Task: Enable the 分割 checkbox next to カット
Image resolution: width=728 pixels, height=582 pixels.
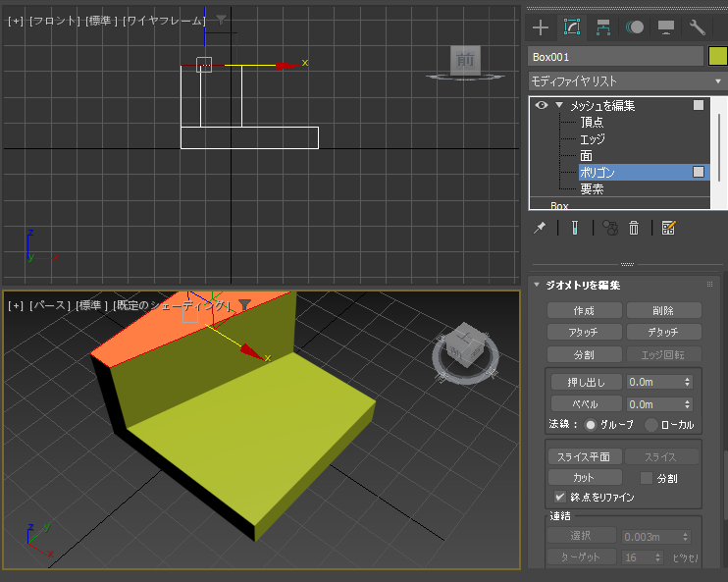Action: click(x=647, y=478)
